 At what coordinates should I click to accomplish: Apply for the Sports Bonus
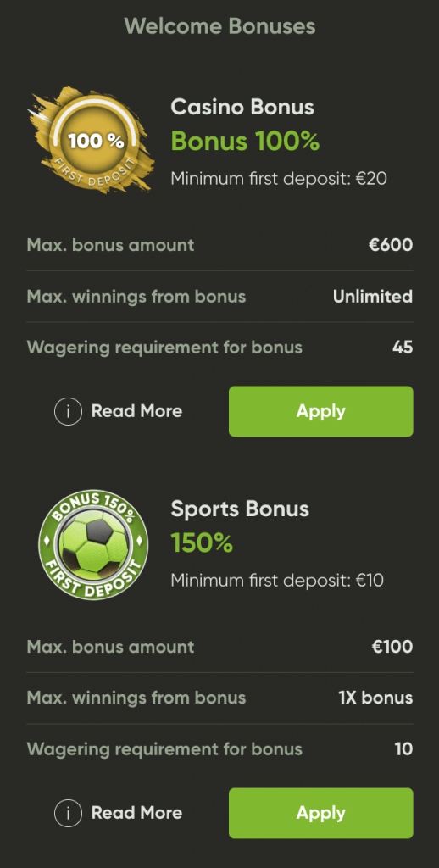coord(321,813)
